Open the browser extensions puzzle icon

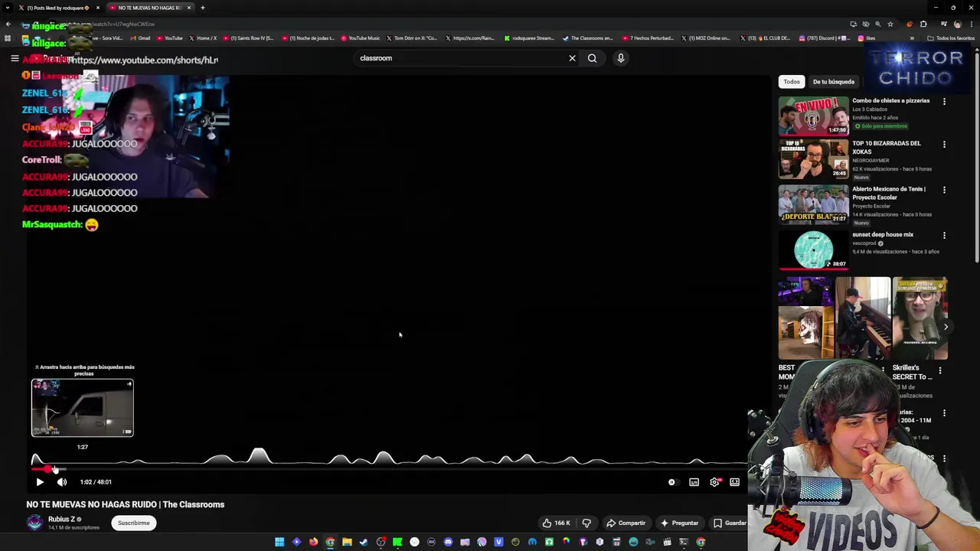(x=923, y=24)
